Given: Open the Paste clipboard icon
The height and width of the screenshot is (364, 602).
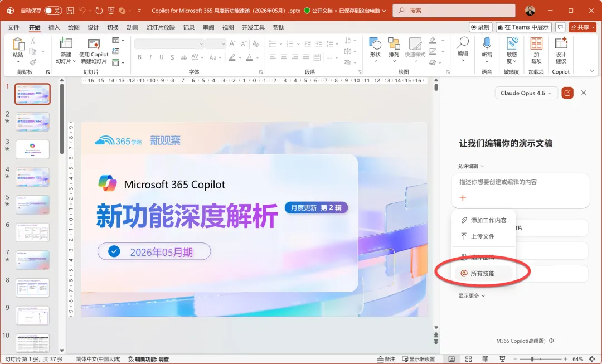Looking at the screenshot, I should (18, 44).
